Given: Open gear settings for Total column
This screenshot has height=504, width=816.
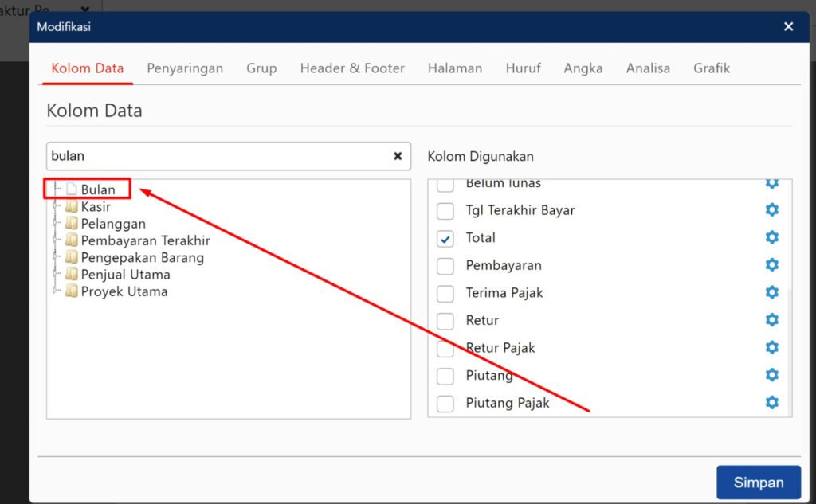Looking at the screenshot, I should (771, 237).
